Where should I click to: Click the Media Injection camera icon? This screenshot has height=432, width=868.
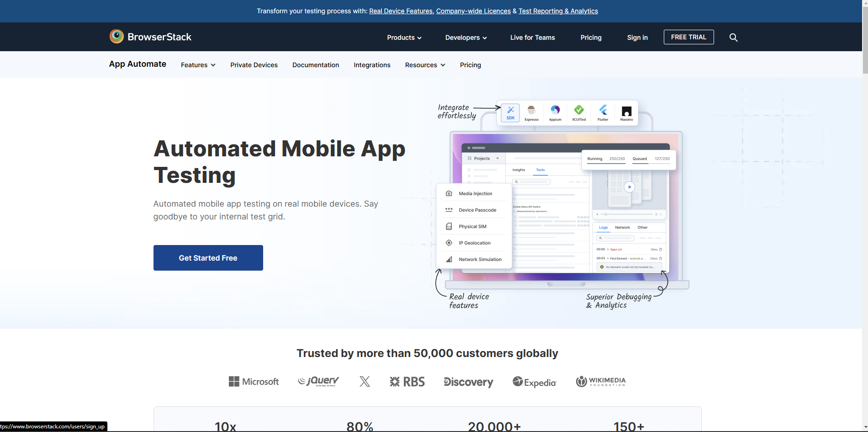click(x=449, y=193)
